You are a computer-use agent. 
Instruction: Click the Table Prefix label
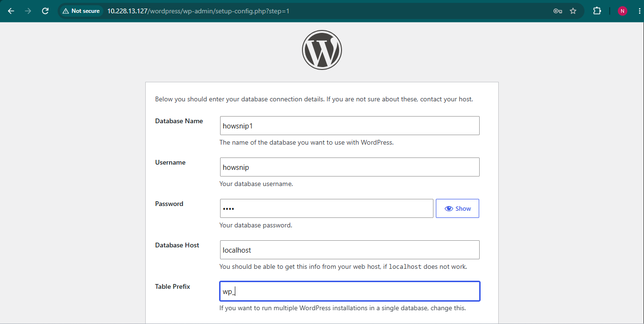(x=172, y=286)
